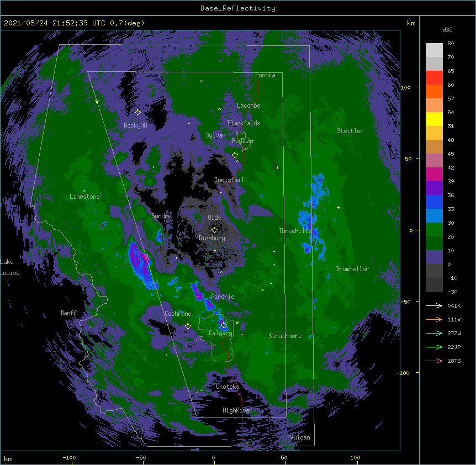The image size is (476, 465).
Task: Click the Didsbury label
Action: click(212, 238)
